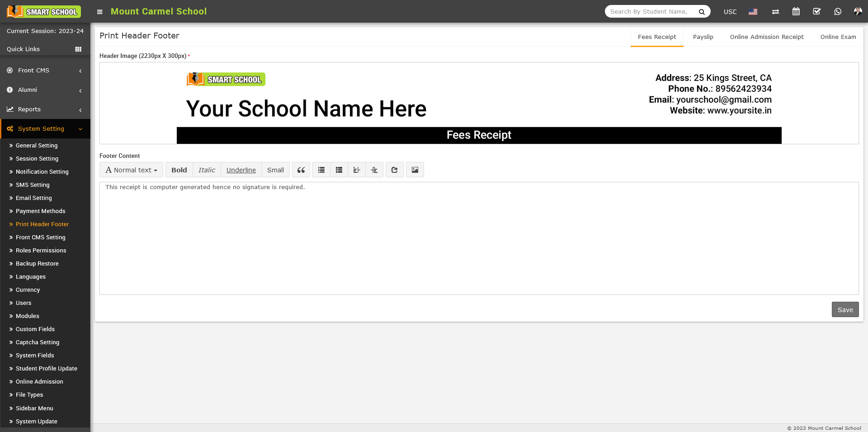
Task: Toggle the sidebar with hamburger menu icon
Action: coord(100,12)
